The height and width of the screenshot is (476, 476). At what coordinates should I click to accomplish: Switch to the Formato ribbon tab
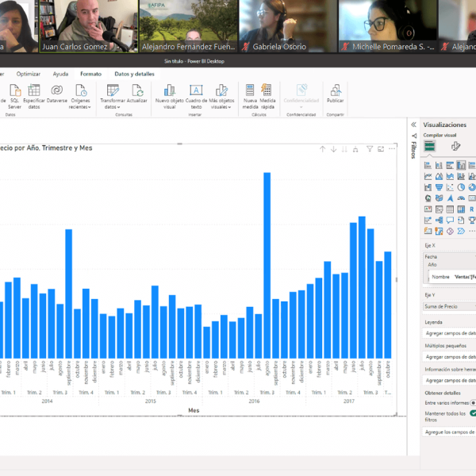tap(90, 74)
